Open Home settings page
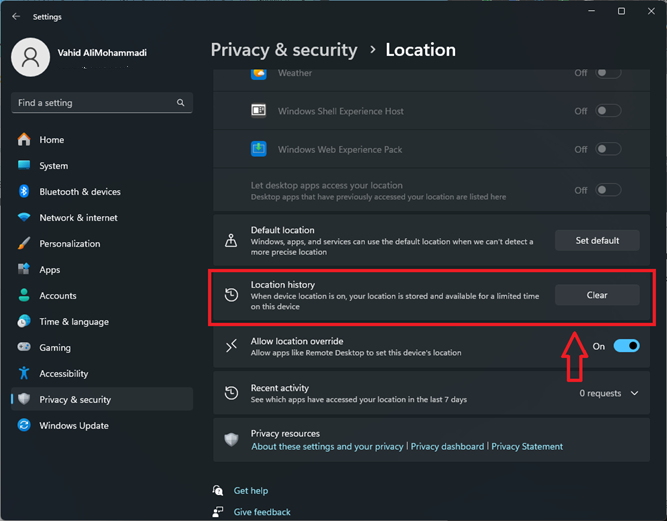Screen dimensions: 667x521 pyautogui.click(x=102, y=140)
